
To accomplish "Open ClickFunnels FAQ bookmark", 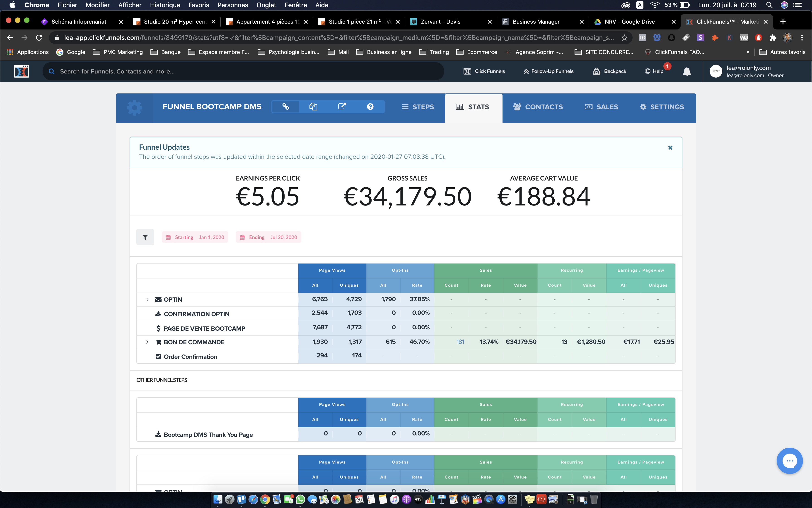I will [674, 52].
